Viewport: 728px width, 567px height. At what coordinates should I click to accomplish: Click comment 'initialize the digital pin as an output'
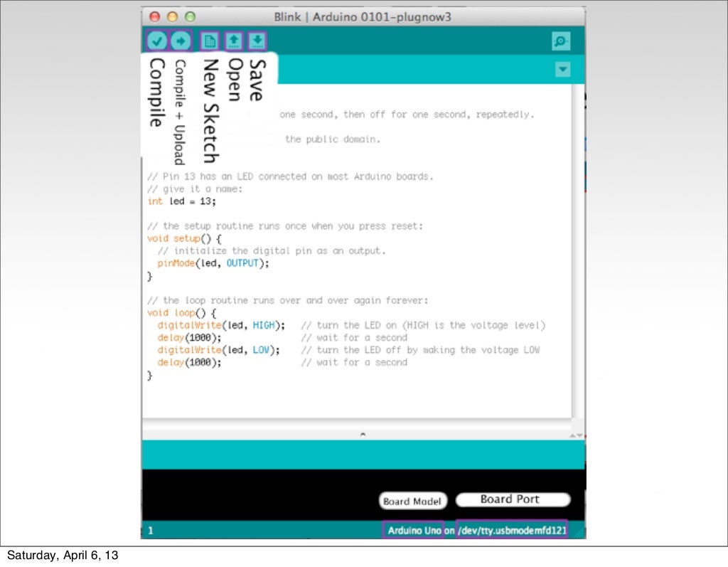272,251
